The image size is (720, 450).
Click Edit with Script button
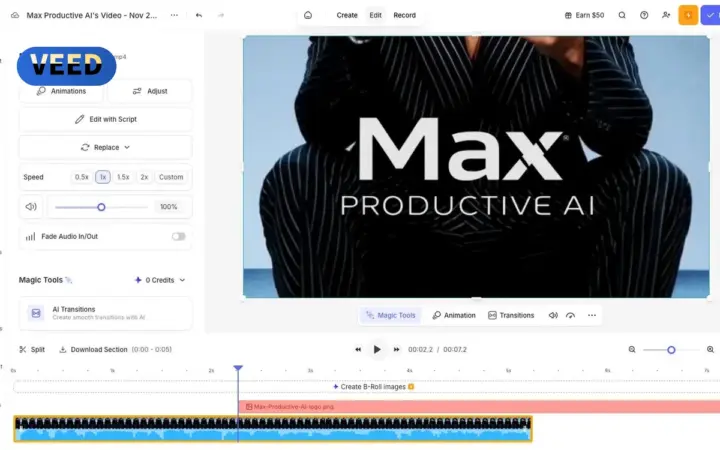[106, 119]
